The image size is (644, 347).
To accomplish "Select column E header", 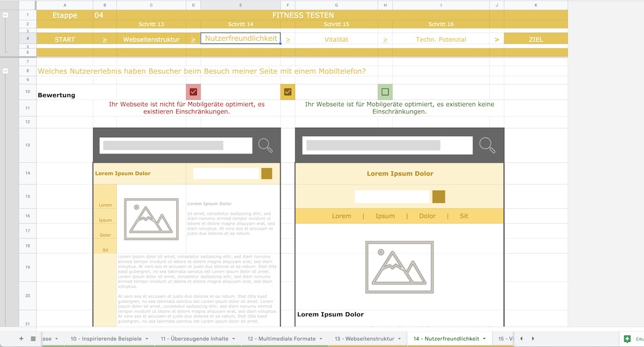I will coord(241,5).
